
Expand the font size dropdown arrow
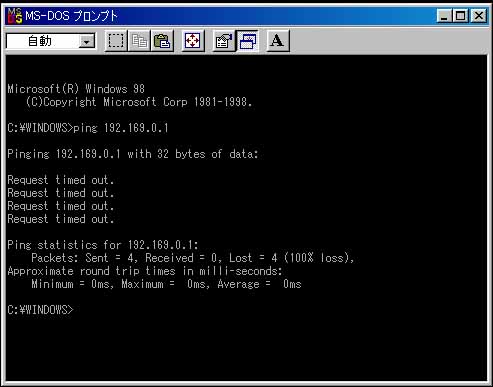tap(87, 42)
